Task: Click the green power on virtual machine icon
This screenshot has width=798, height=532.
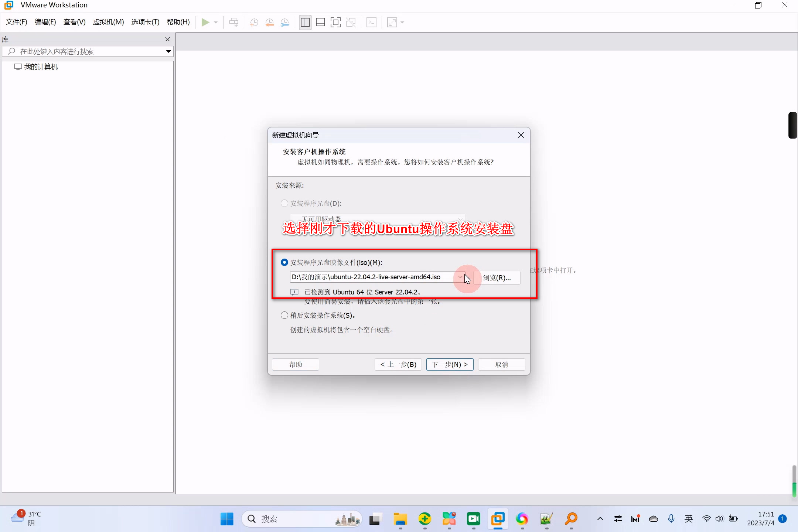Action: 205,23
